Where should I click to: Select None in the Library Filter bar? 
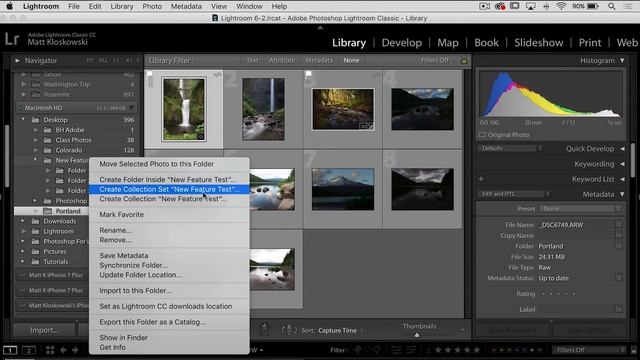(x=351, y=60)
